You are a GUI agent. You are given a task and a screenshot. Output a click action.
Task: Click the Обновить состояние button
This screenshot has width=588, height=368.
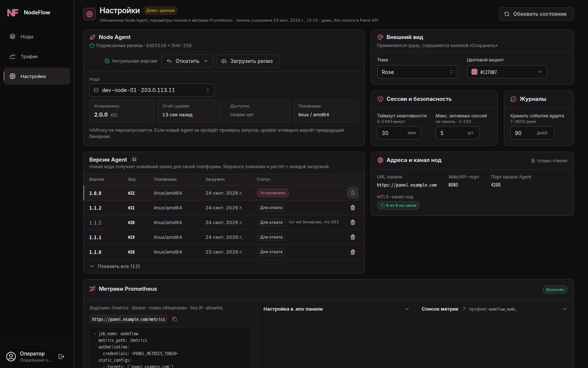pyautogui.click(x=536, y=14)
